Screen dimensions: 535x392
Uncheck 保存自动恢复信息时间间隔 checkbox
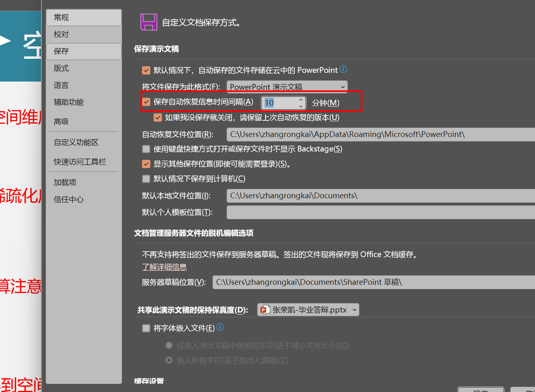click(x=146, y=102)
